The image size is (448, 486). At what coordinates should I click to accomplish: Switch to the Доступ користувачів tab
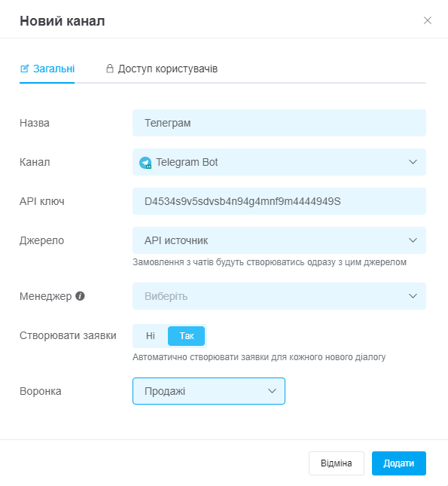[x=162, y=69]
